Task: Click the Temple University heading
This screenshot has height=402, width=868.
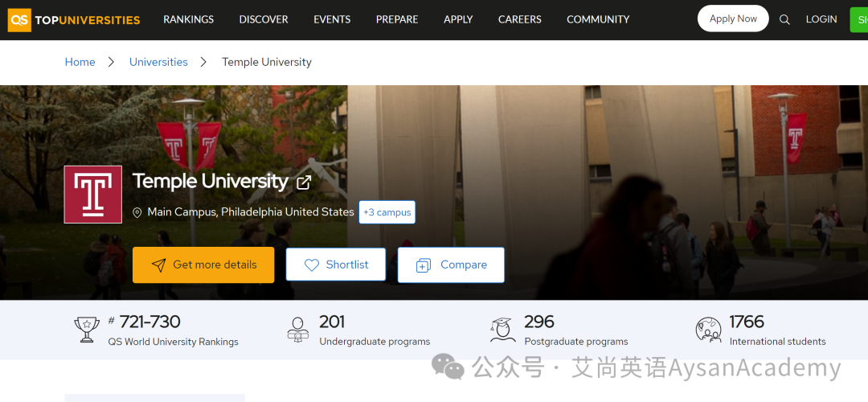Action: [211, 181]
